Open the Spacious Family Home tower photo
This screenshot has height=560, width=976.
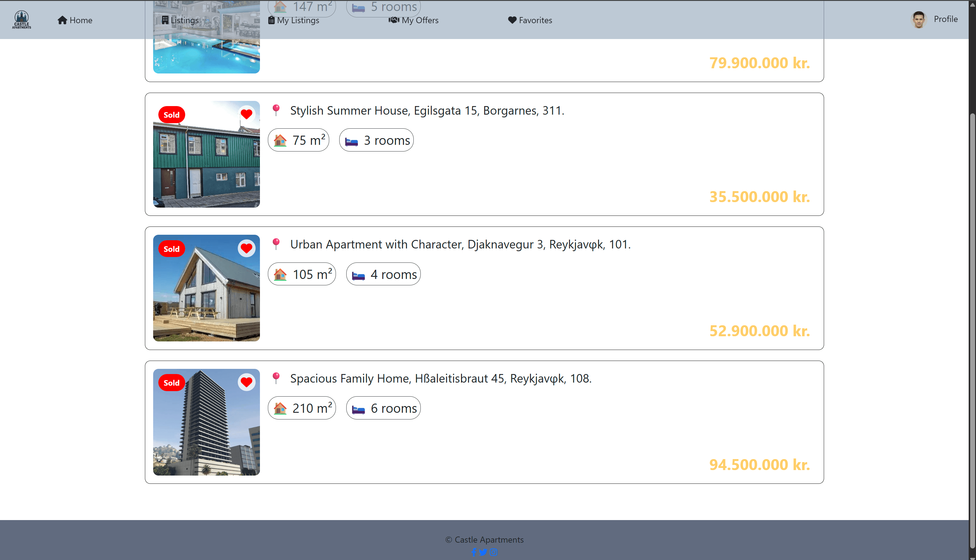[x=206, y=422]
